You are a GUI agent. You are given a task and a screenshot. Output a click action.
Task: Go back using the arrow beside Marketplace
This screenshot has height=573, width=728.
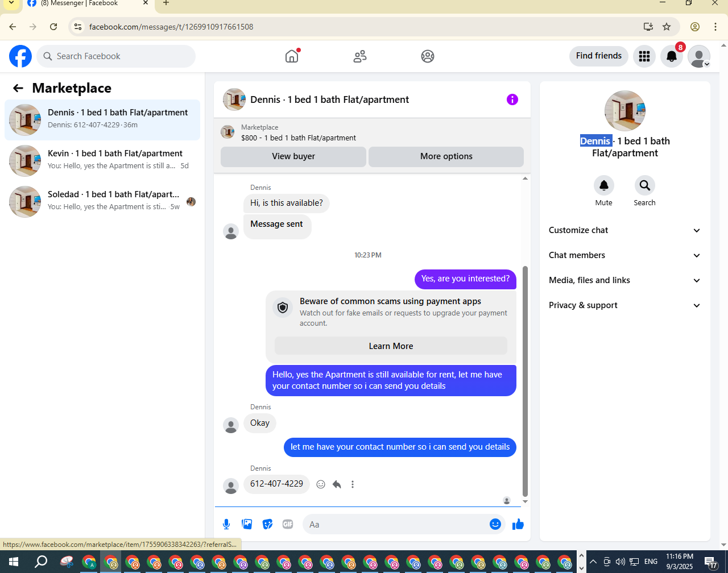point(18,88)
